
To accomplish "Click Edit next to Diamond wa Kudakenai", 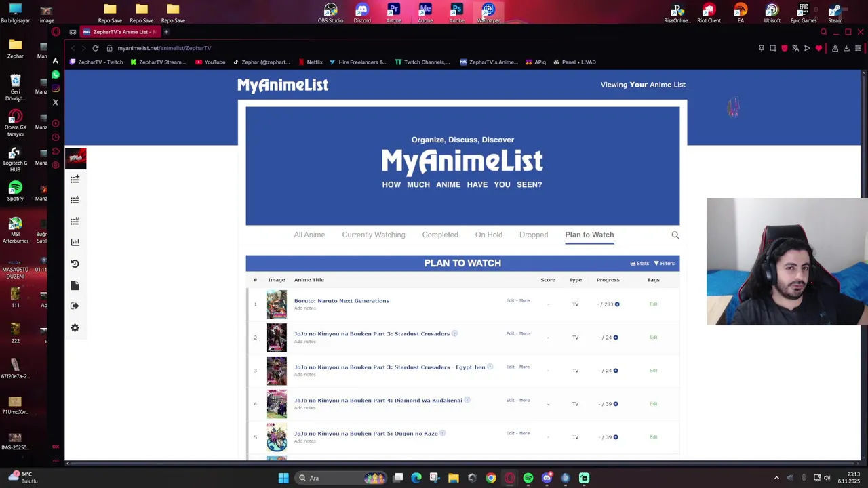I will 510,400.
